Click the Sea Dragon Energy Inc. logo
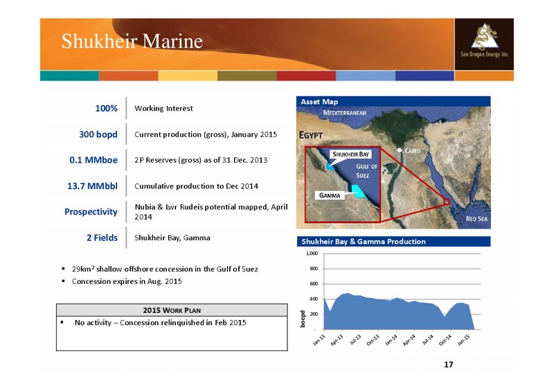Viewport: 554px width, 392px height. [484, 44]
